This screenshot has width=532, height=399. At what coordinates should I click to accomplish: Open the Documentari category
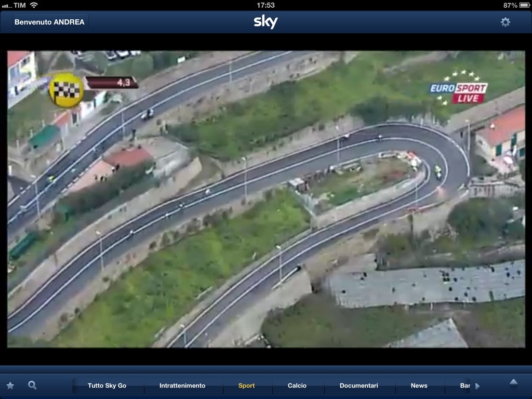point(358,385)
